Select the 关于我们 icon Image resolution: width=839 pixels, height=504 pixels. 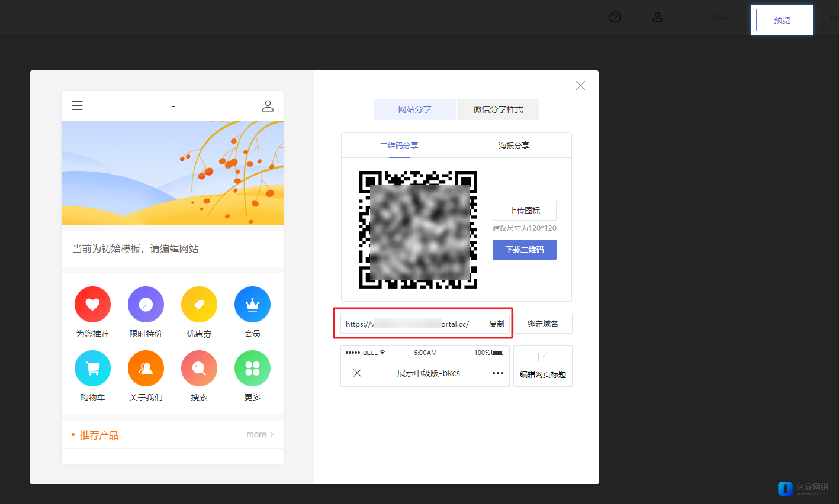(146, 369)
